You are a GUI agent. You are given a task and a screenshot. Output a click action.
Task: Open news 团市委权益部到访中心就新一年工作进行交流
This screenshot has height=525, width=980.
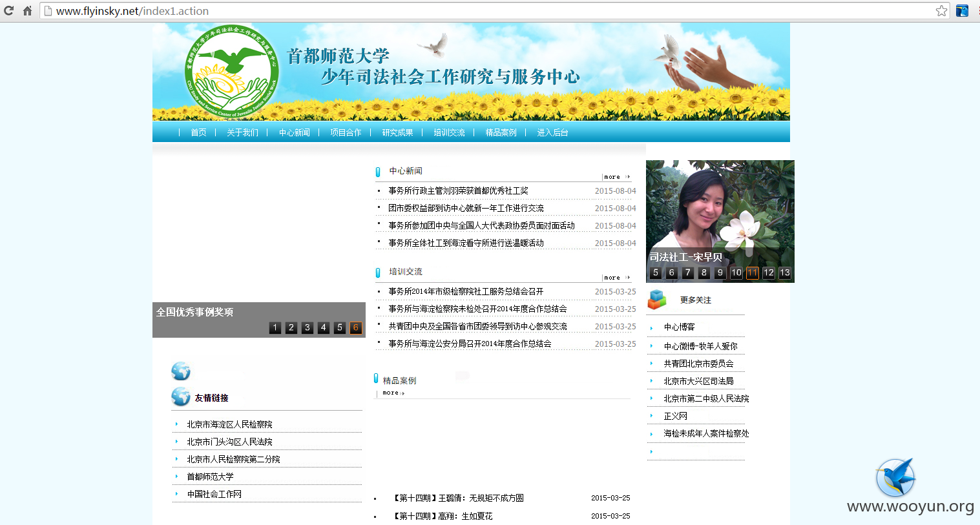(x=466, y=208)
